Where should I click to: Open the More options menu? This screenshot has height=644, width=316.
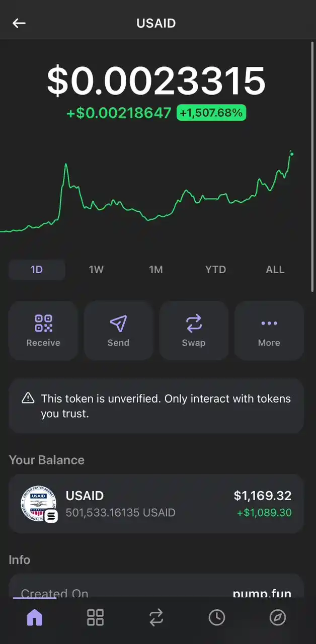pyautogui.click(x=269, y=331)
